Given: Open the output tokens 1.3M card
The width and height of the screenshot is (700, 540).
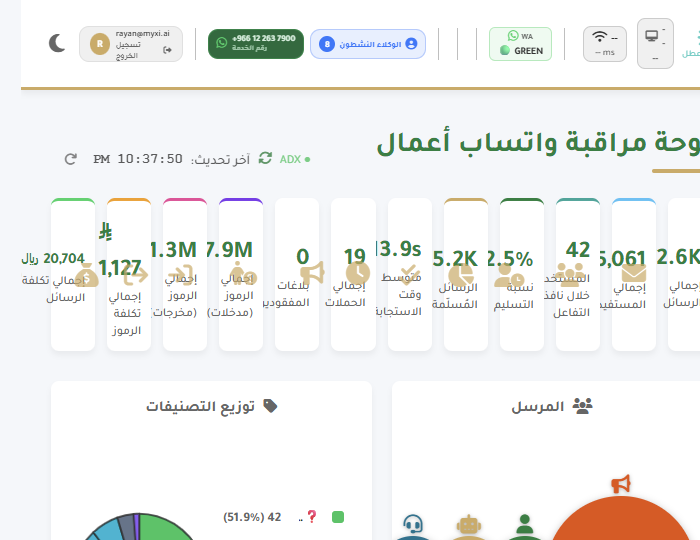Looking at the screenshot, I should pyautogui.click(x=185, y=274).
